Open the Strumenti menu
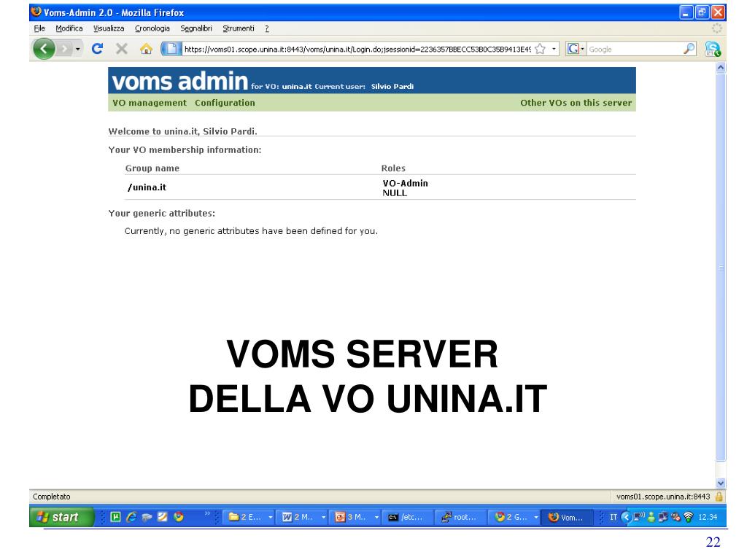747x560 pixels. (239, 28)
